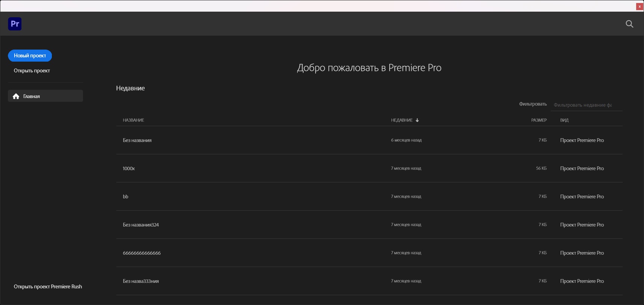
Task: Sort by НАЗВАНИЕ column header
Action: pyautogui.click(x=133, y=120)
